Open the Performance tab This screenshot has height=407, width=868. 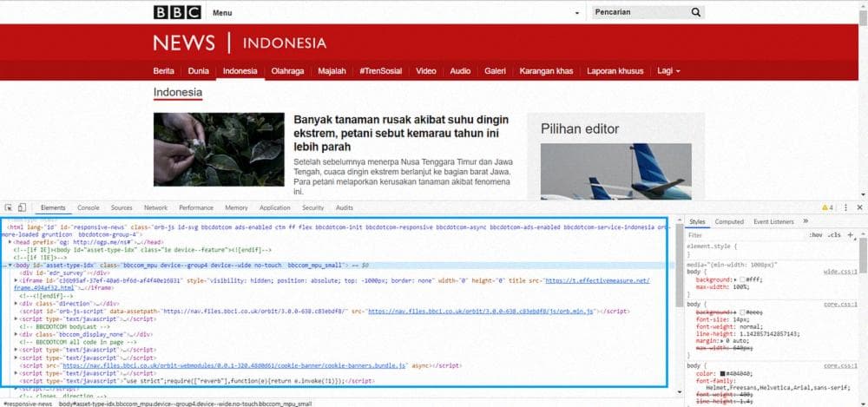(x=196, y=207)
